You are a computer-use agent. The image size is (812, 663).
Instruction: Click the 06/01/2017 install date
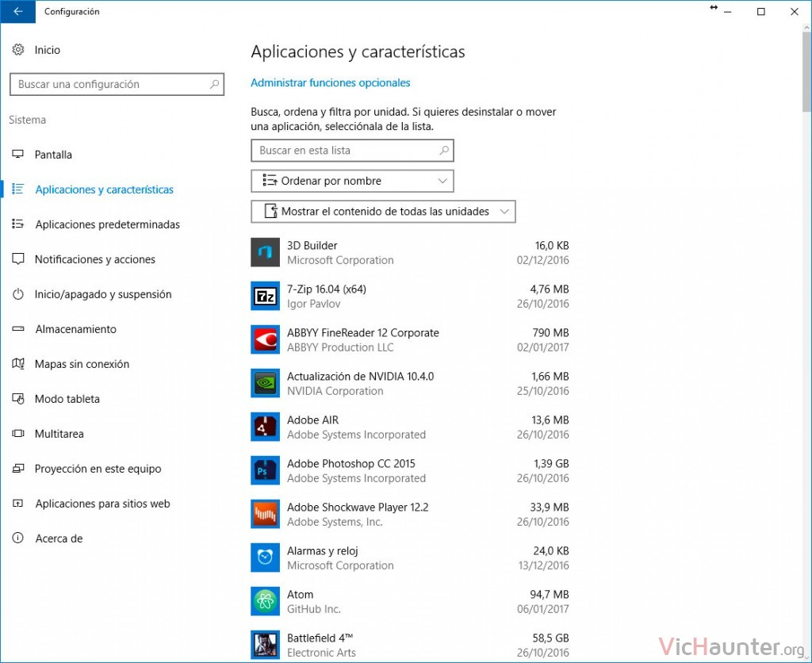tap(542, 609)
